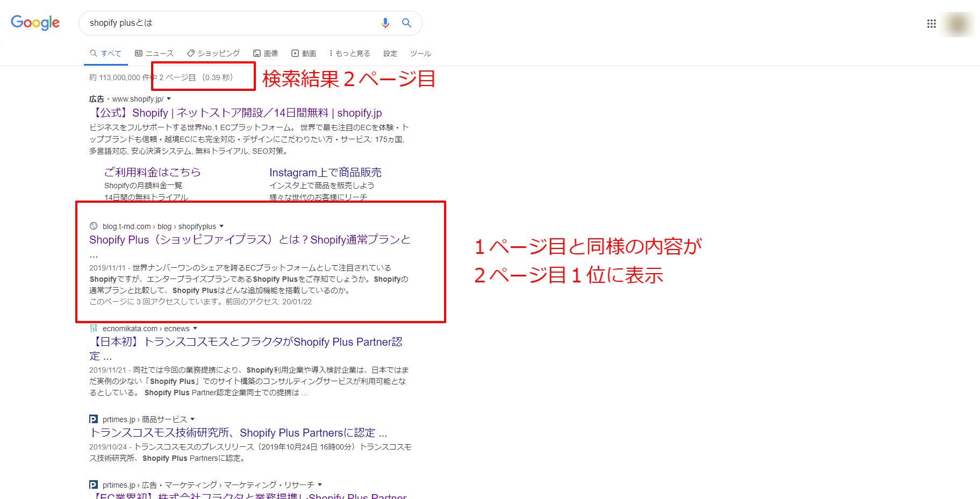Click the favicon beside prtimes.jp › 商品サービス
This screenshot has height=499, width=980.
(94, 419)
